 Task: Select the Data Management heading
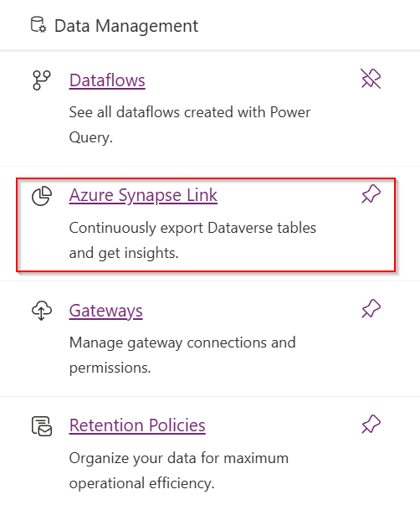click(x=126, y=26)
